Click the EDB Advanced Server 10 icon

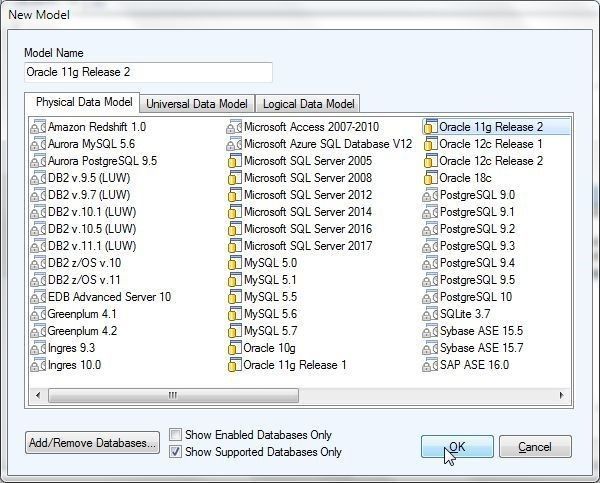(38, 297)
